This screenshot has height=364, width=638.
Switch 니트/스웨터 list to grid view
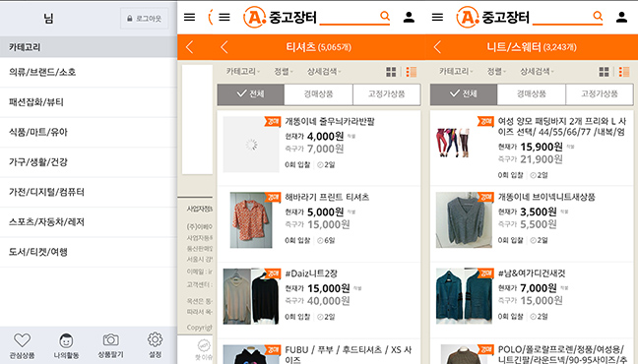point(604,72)
